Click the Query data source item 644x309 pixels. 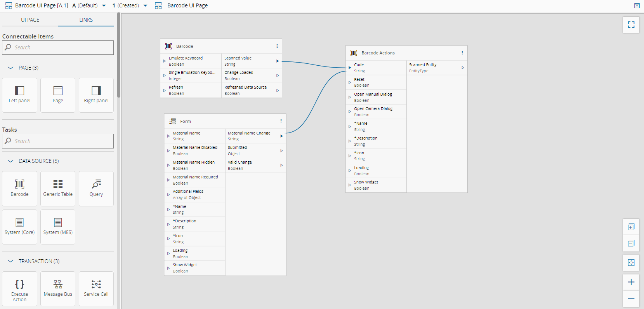[x=96, y=188]
